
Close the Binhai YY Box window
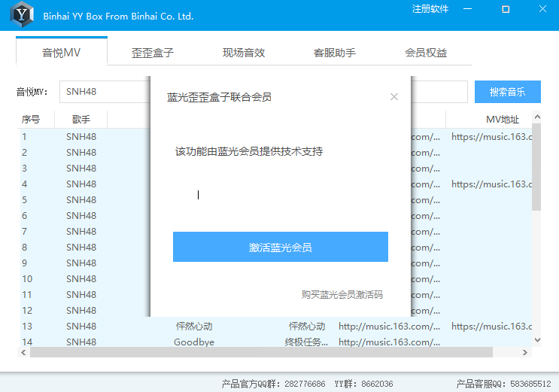point(542,9)
